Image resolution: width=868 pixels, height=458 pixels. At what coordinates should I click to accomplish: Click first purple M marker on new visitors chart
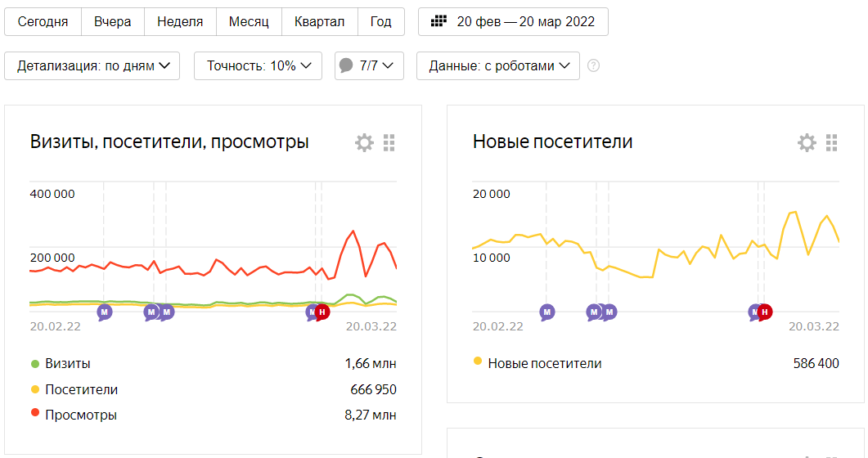(x=547, y=312)
